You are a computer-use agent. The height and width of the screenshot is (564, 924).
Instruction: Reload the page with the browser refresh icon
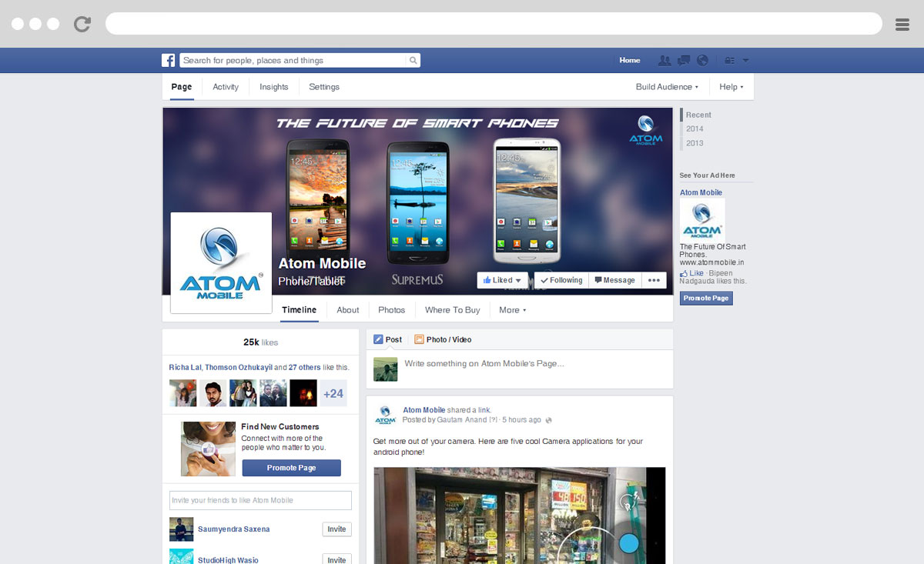pyautogui.click(x=82, y=24)
